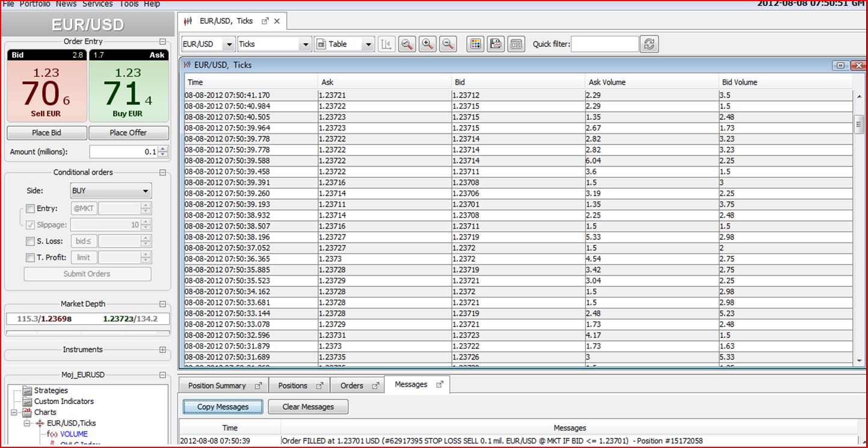Click the zoom-to-area magnifier with chart icon
The height and width of the screenshot is (448, 868).
coord(407,44)
